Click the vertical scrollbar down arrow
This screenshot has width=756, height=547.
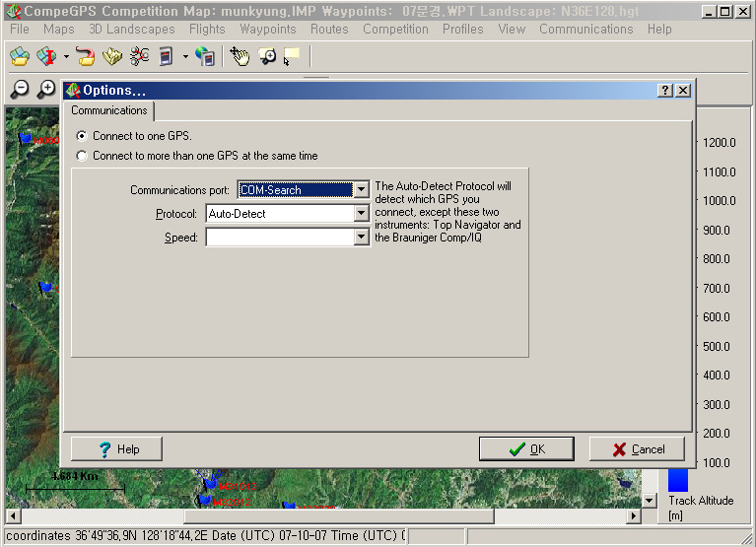(650, 501)
